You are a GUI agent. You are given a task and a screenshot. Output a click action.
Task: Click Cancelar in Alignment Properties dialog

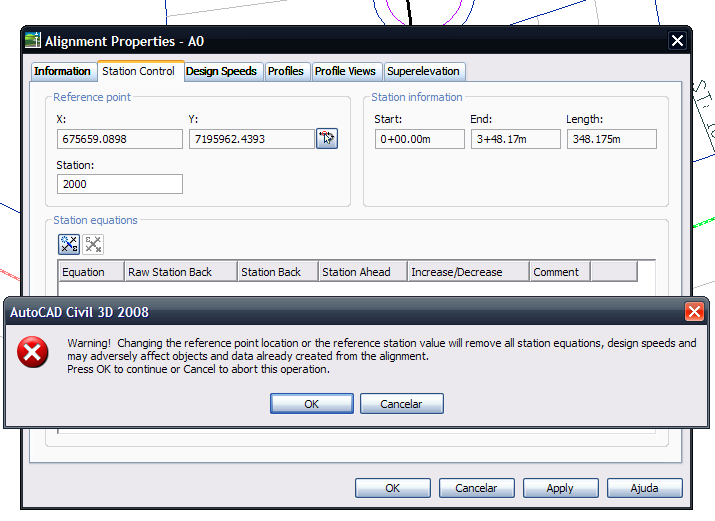coord(477,488)
